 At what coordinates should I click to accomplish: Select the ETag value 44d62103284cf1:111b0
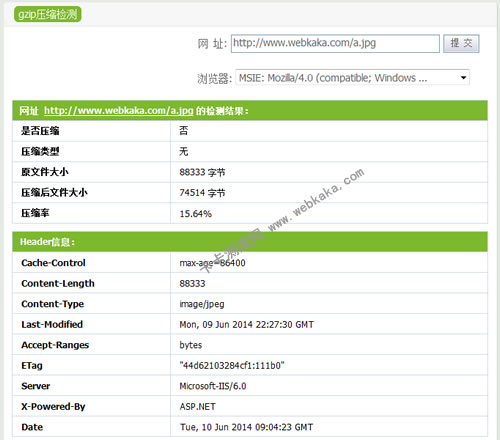[x=232, y=366]
